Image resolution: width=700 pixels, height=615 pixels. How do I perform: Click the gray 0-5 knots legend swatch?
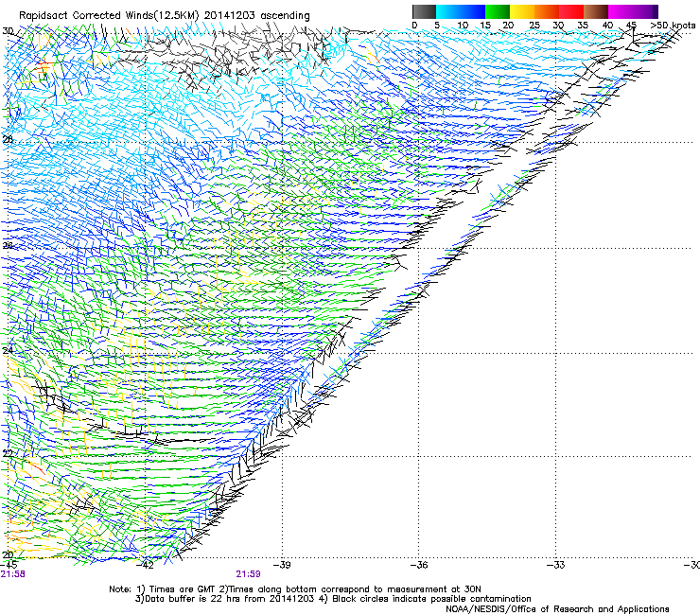point(424,11)
